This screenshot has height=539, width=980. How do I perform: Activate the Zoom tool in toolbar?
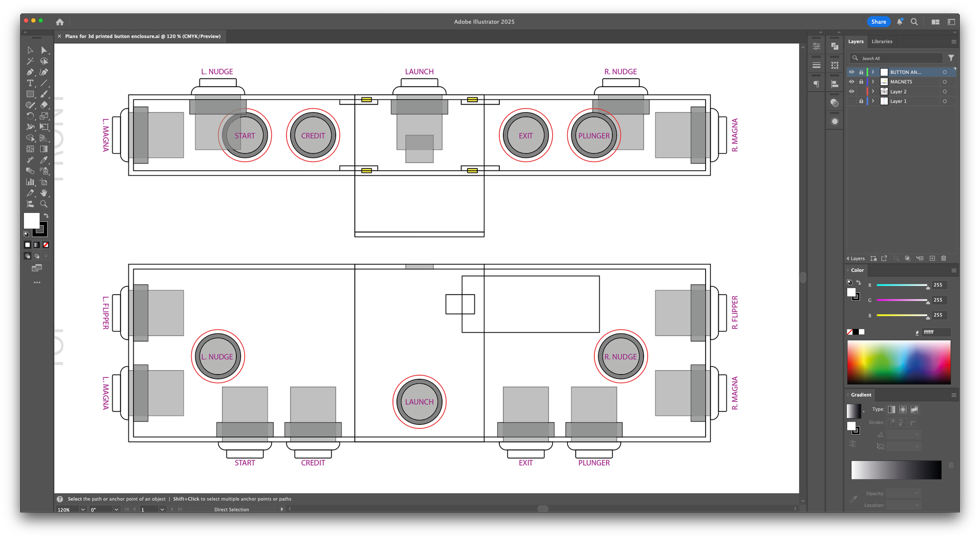[44, 204]
